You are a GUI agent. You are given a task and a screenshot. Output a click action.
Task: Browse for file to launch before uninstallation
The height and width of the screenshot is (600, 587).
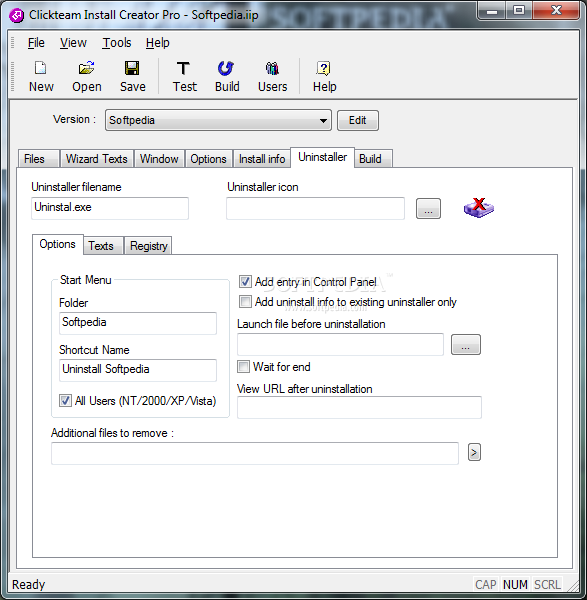466,344
